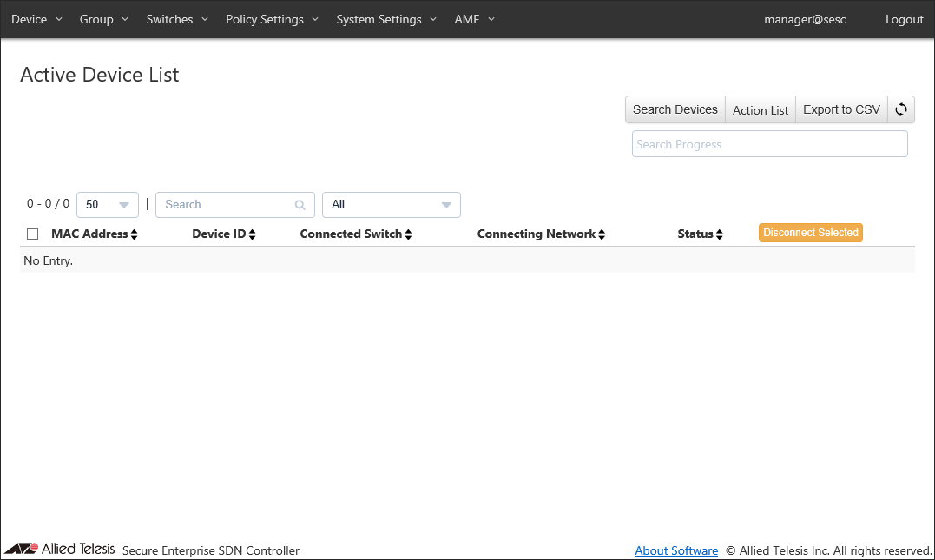Click the Logout link

point(904,19)
